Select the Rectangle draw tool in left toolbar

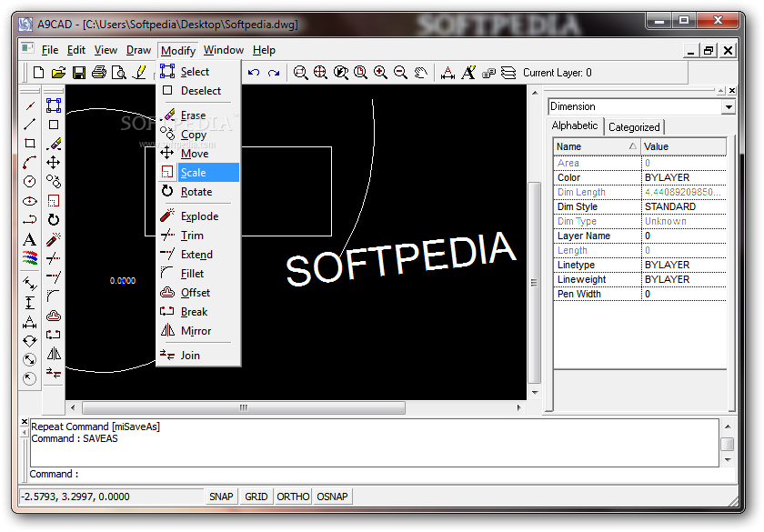click(30, 144)
